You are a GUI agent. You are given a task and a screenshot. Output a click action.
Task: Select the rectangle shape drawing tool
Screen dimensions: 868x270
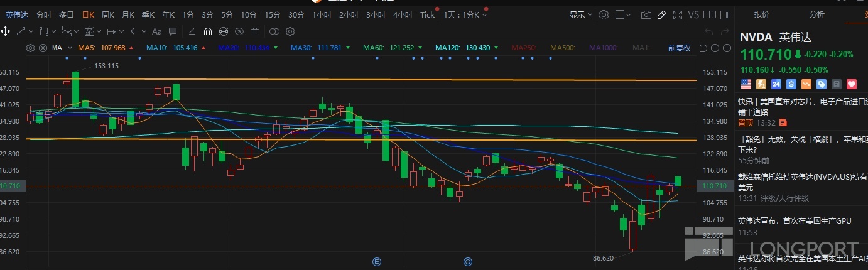(x=44, y=31)
